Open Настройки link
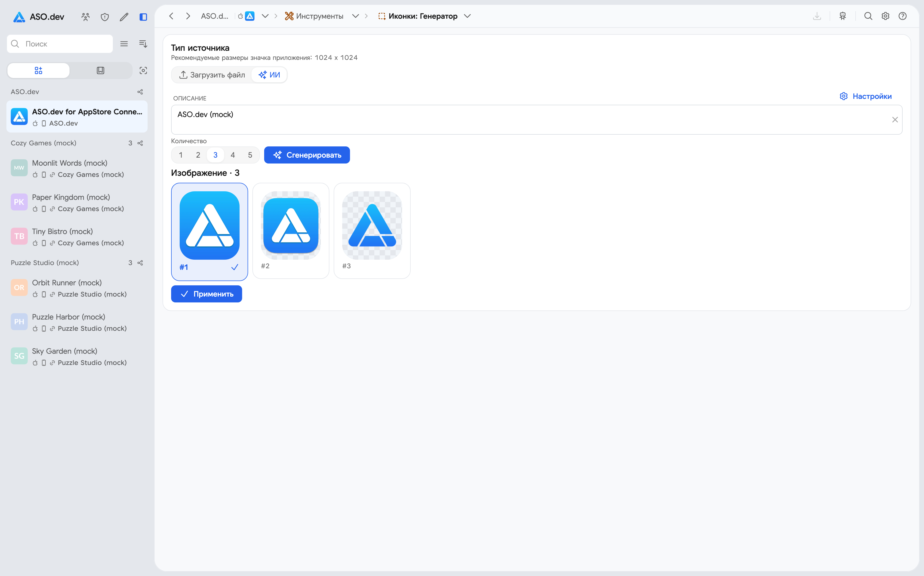 click(x=866, y=96)
